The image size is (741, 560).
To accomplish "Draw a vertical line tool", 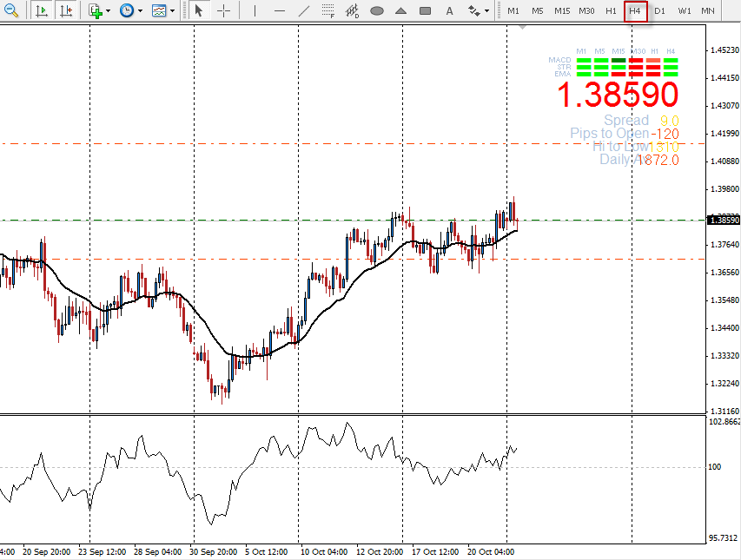I will (x=254, y=11).
